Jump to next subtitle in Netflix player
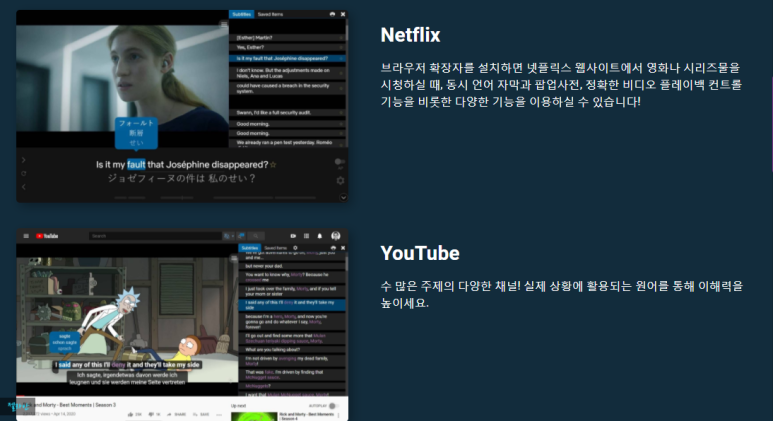Viewport: 773px width, 421px height. (x=24, y=160)
